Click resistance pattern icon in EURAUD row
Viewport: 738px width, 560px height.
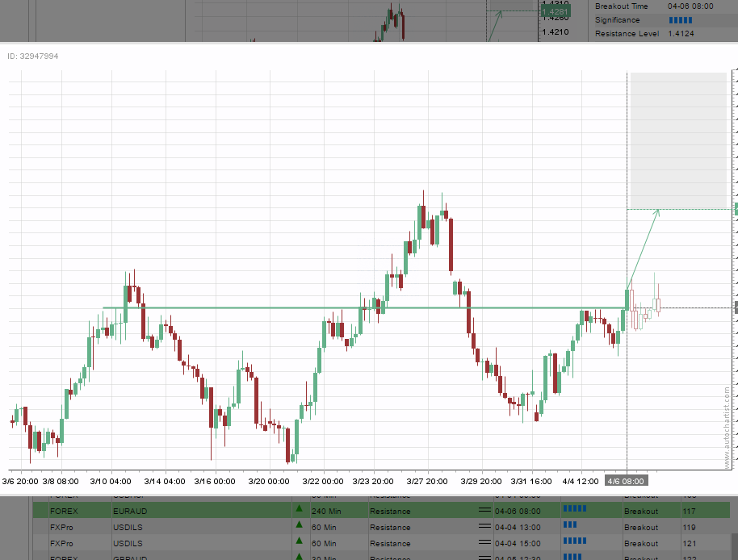[484, 510]
